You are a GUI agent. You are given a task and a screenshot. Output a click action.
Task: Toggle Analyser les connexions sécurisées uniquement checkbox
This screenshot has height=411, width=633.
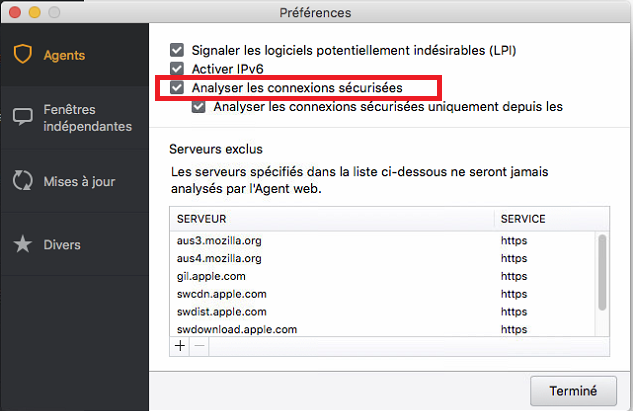(200, 107)
